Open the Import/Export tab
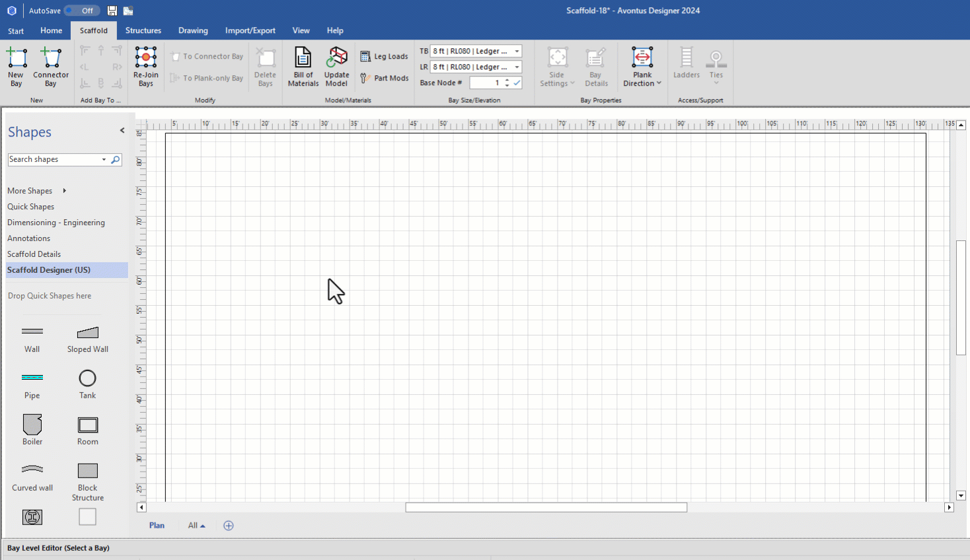 coord(250,30)
